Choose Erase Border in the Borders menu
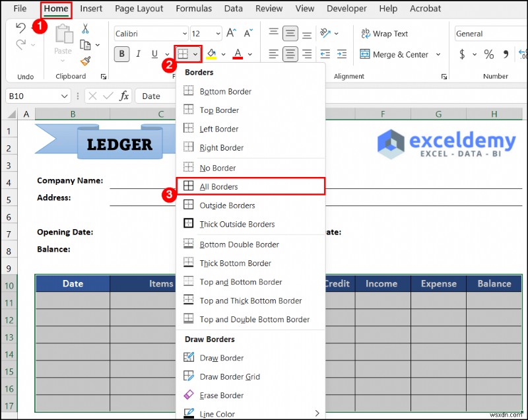The height and width of the screenshot is (420, 528). coord(221,396)
